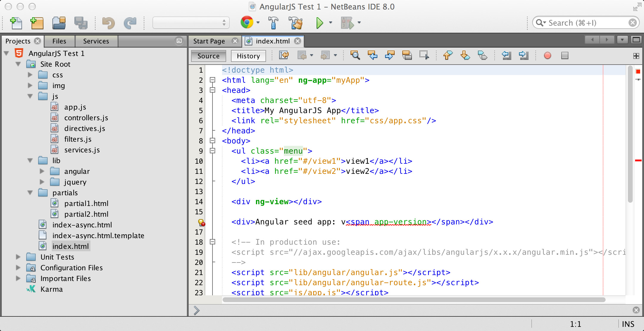Screen dimensions: 644x331
Task: Open Debug Project dropdown arrow
Action: coord(359,22)
